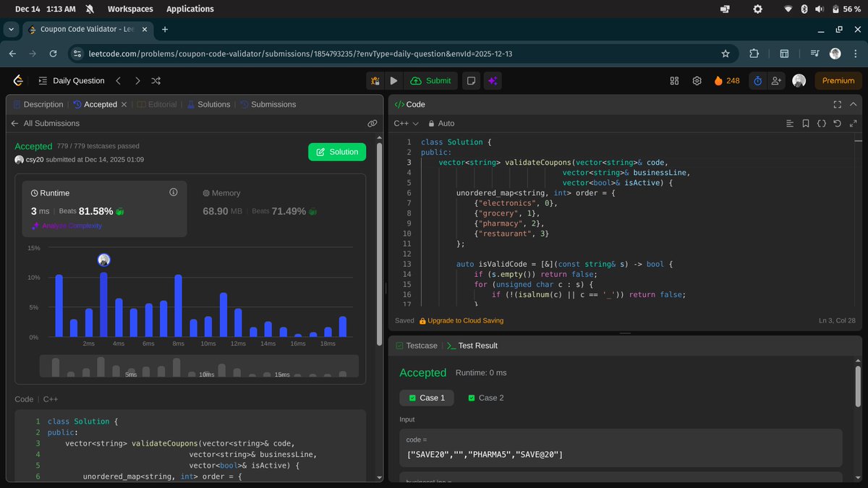Switch to the Testcase tab
The width and height of the screenshot is (868, 488).
[416, 346]
